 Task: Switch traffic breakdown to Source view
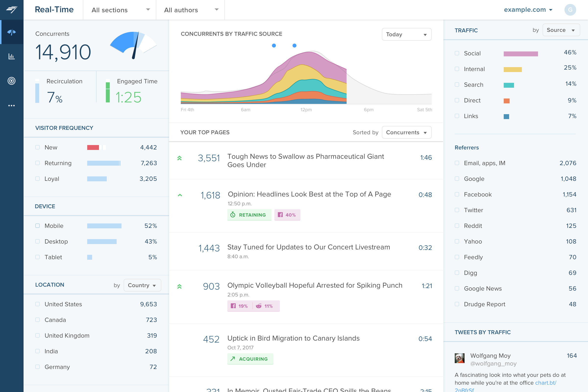click(x=561, y=30)
